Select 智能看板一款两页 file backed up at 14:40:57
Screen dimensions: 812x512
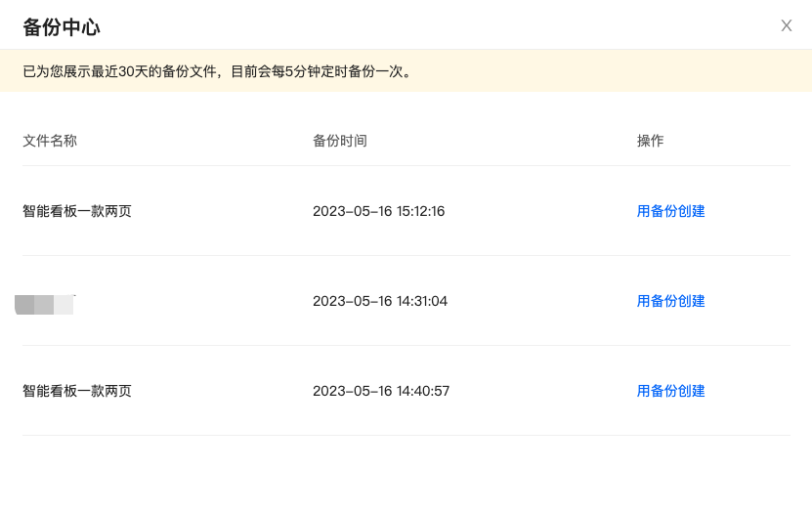(77, 391)
